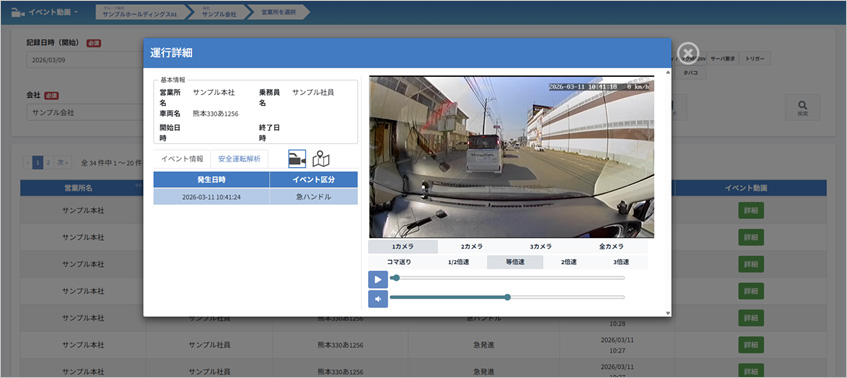Click the scroll-up arrow of the dialog

[x=668, y=72]
